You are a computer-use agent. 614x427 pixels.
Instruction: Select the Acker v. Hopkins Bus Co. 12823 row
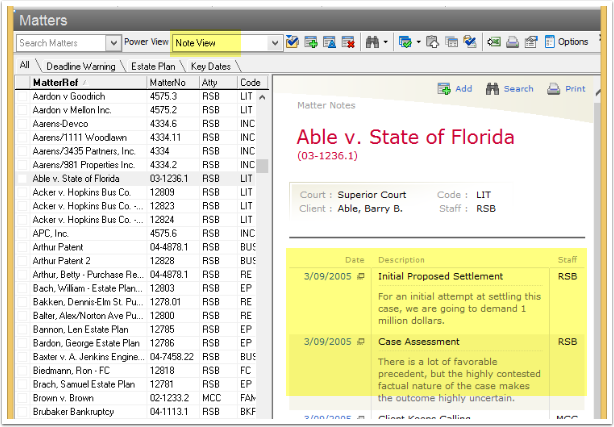[135, 206]
